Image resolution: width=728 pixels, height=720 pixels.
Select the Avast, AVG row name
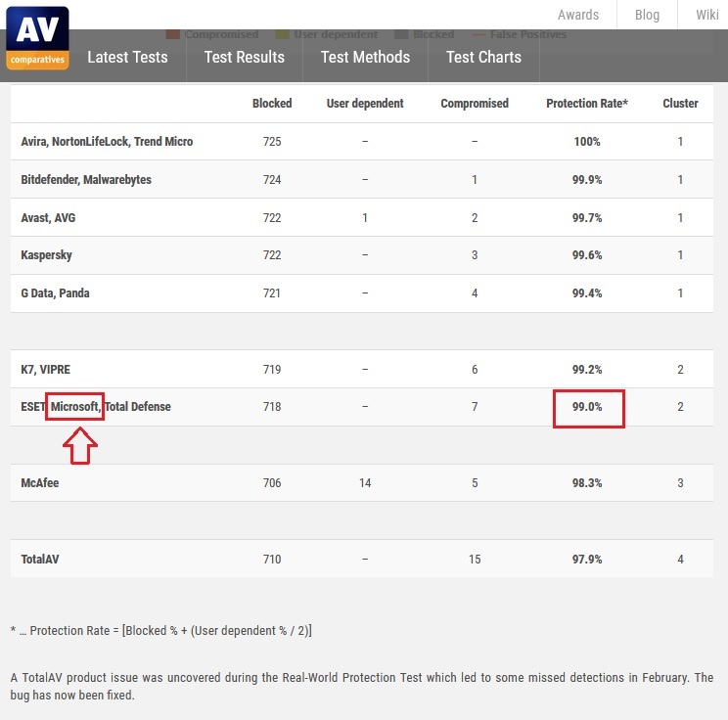coord(48,218)
